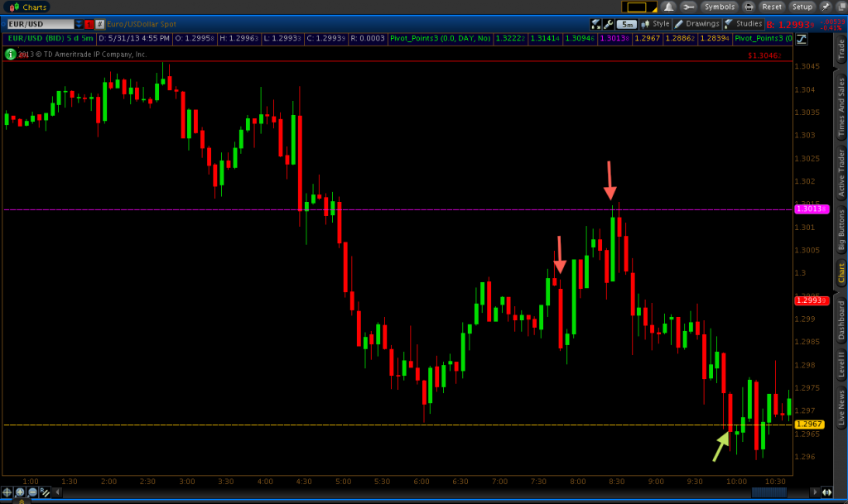Click the magenta 1.30138 pivot price tag
848x504 pixels.
tap(812, 209)
